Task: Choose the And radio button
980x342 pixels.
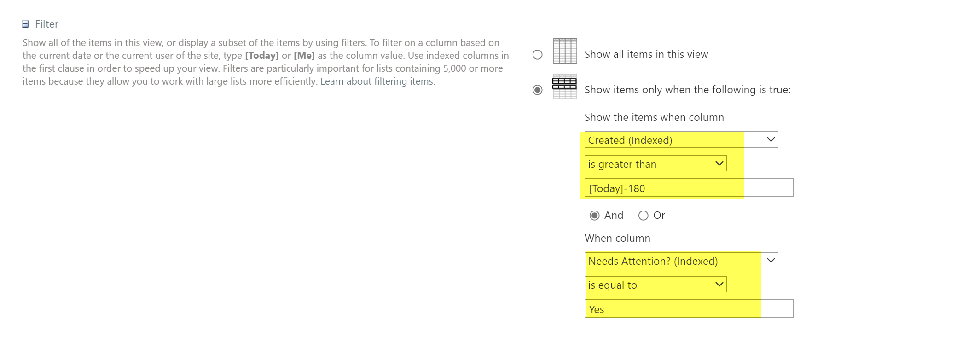Action: click(595, 216)
